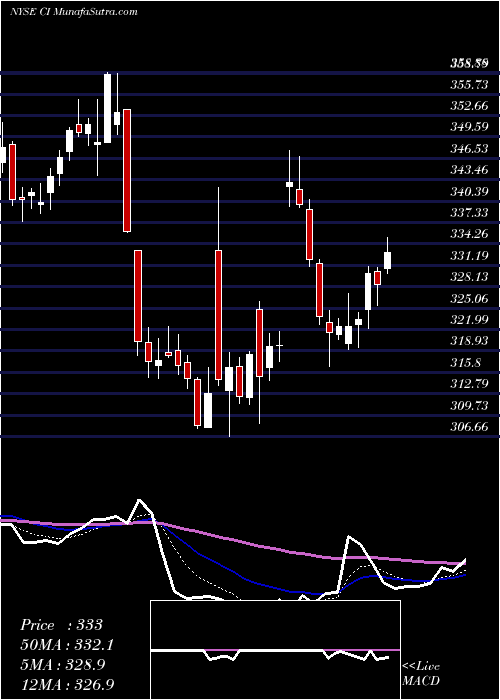Select the 331.19 price axis label
Viewport: 500px width, 700px height.
(469, 256)
